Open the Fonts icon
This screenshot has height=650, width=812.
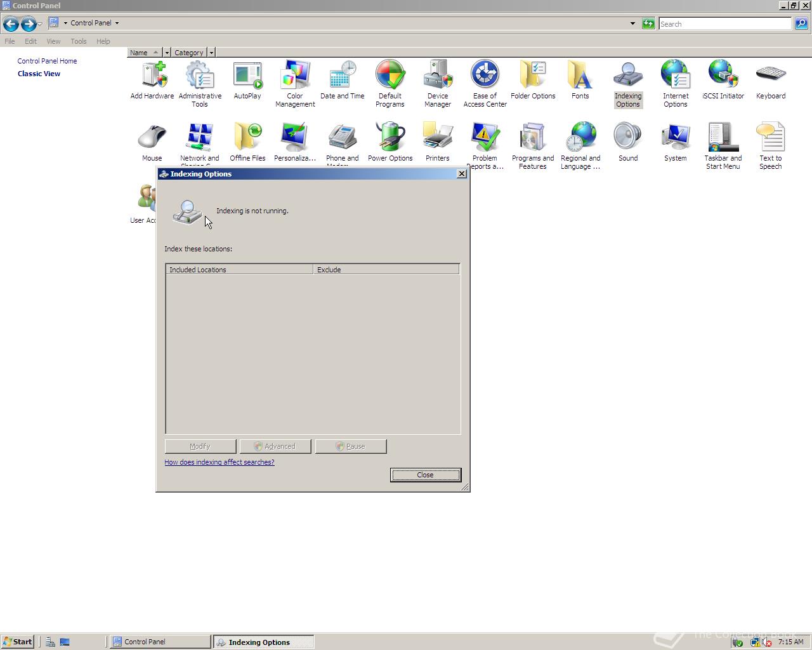[580, 79]
